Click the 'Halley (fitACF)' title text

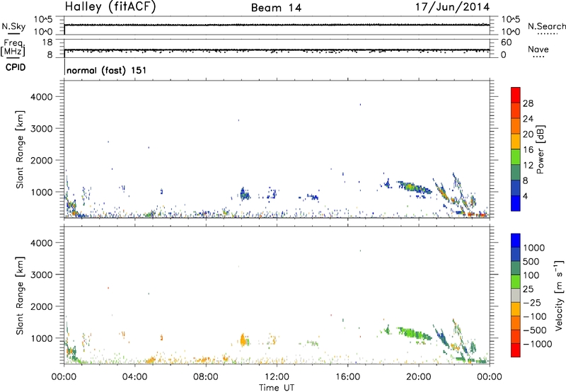coord(110,7)
